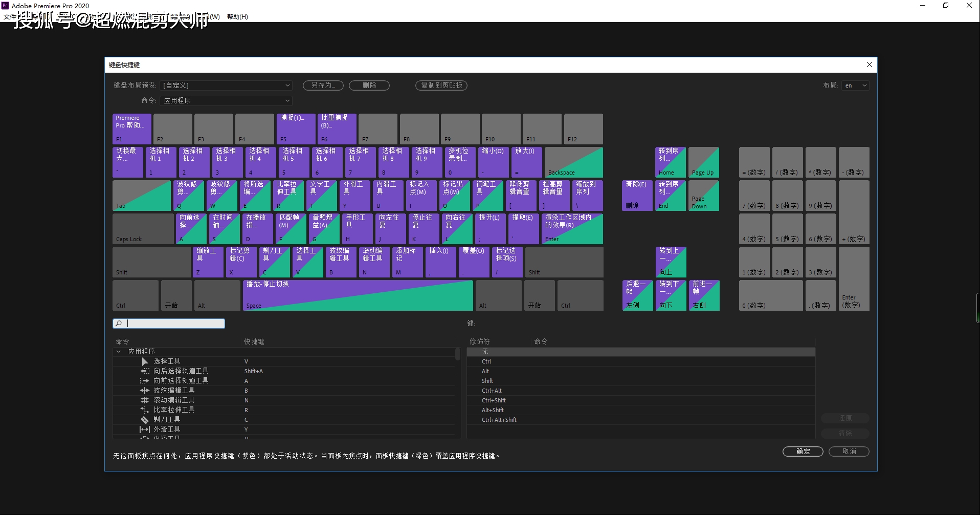Click the Z key (缩放工具)
980x515 pixels.
click(x=208, y=262)
